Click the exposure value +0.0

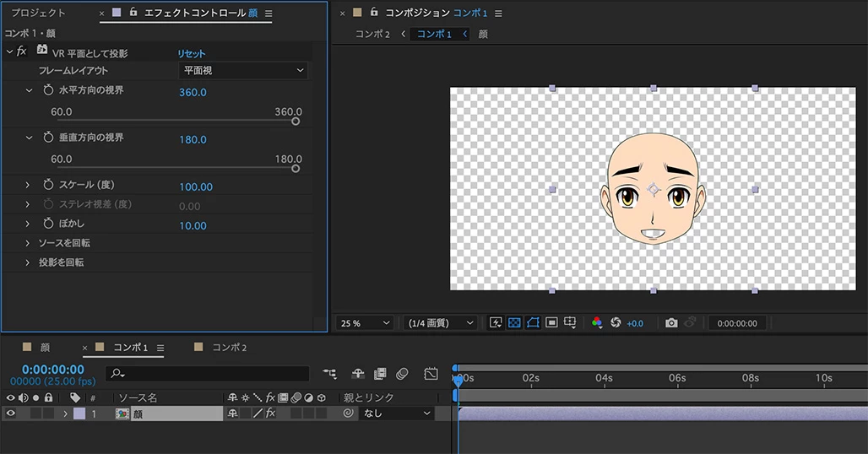pos(635,323)
